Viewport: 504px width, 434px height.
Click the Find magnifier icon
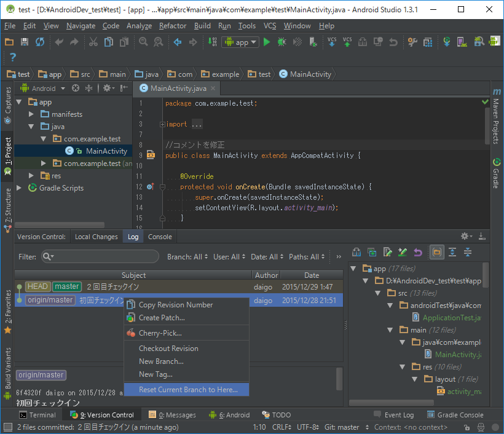coord(143,42)
